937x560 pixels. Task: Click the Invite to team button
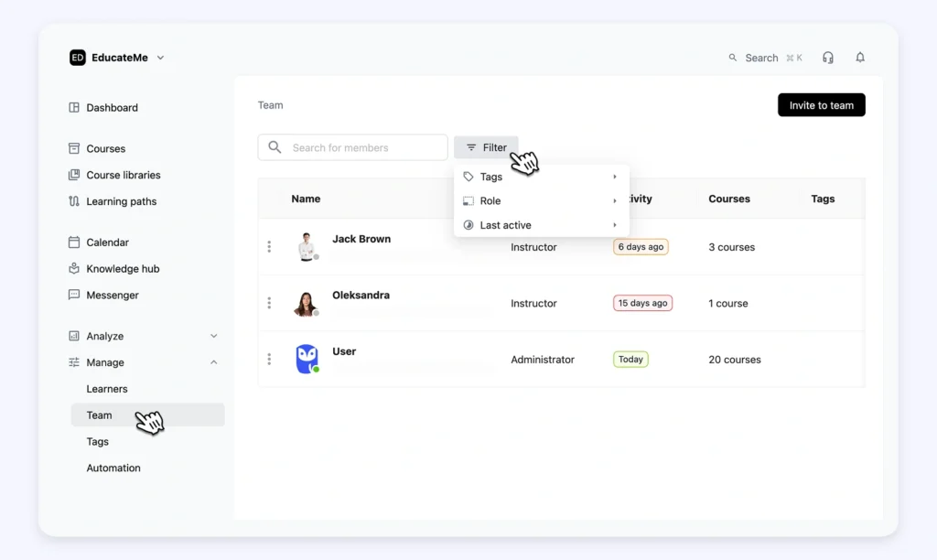click(x=821, y=105)
